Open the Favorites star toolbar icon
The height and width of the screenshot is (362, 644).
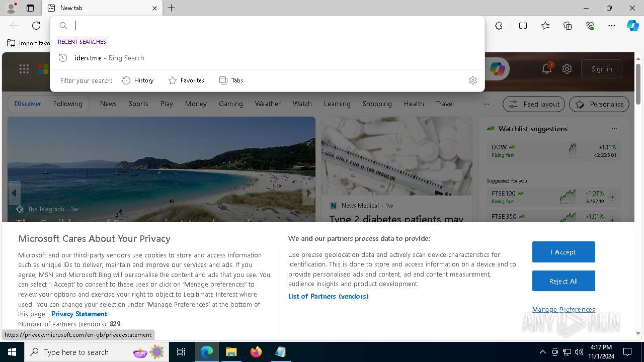(x=545, y=26)
